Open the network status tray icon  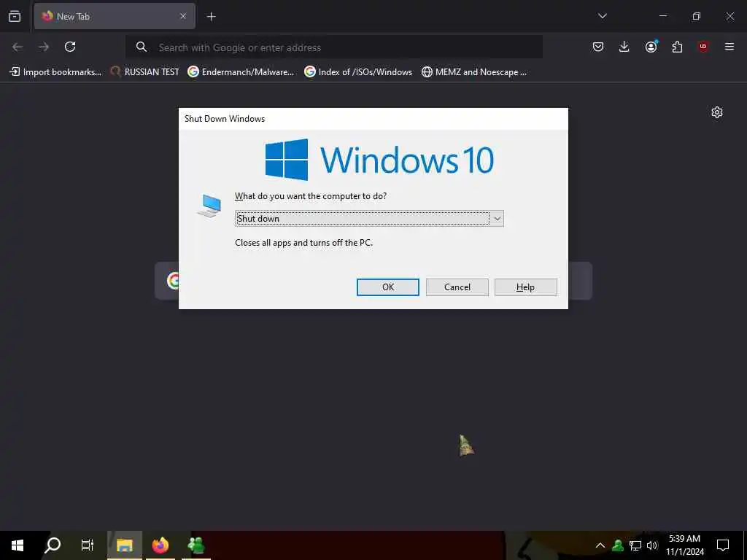coord(635,545)
